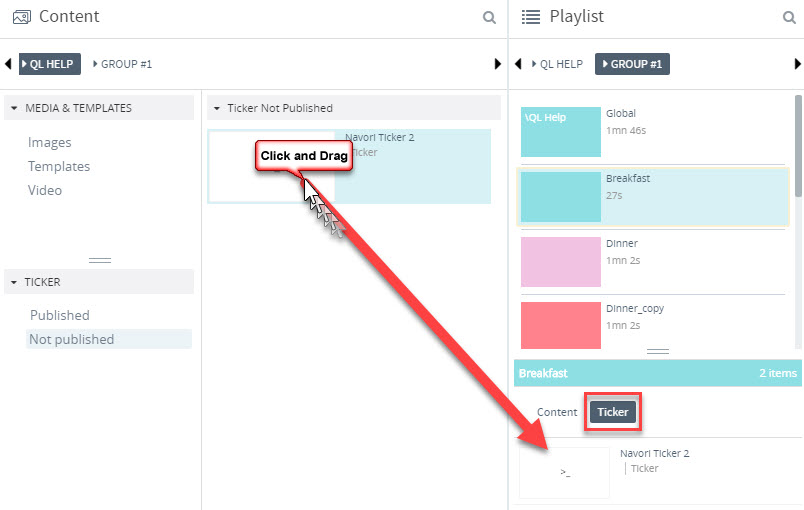804x510 pixels.
Task: Click the Content panel picture icon
Action: tap(22, 17)
